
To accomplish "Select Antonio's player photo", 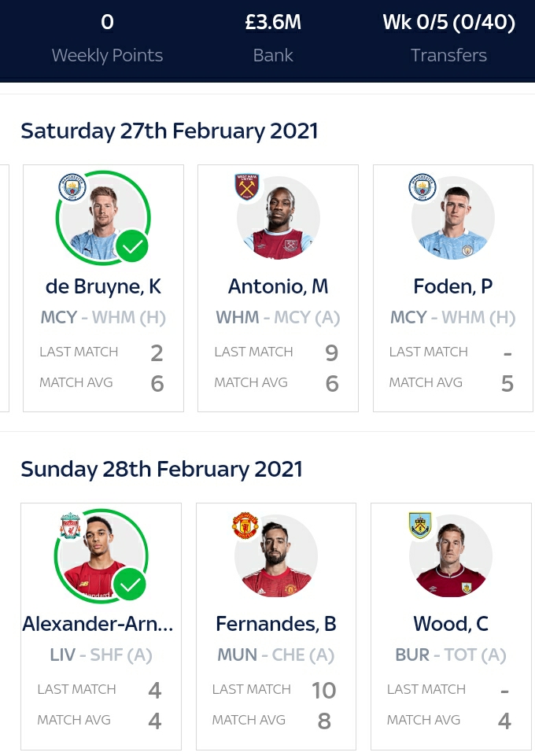I will click(279, 218).
